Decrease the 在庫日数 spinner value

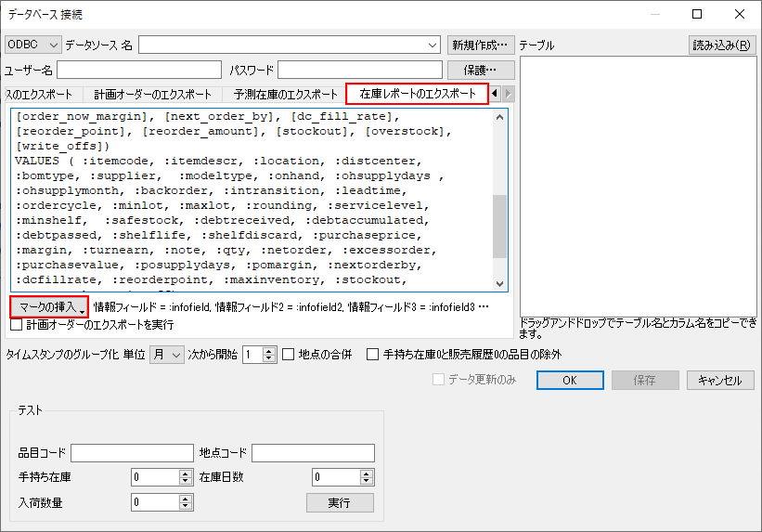[x=367, y=482]
